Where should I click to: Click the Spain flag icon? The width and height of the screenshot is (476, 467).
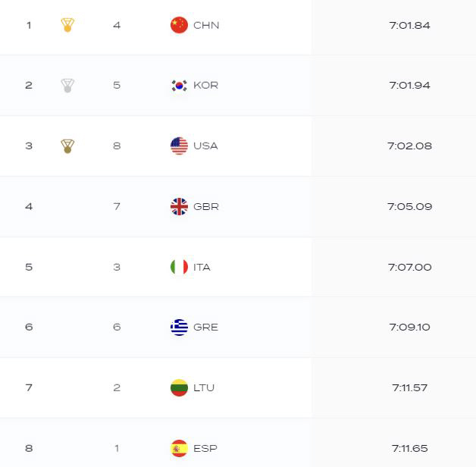179,448
